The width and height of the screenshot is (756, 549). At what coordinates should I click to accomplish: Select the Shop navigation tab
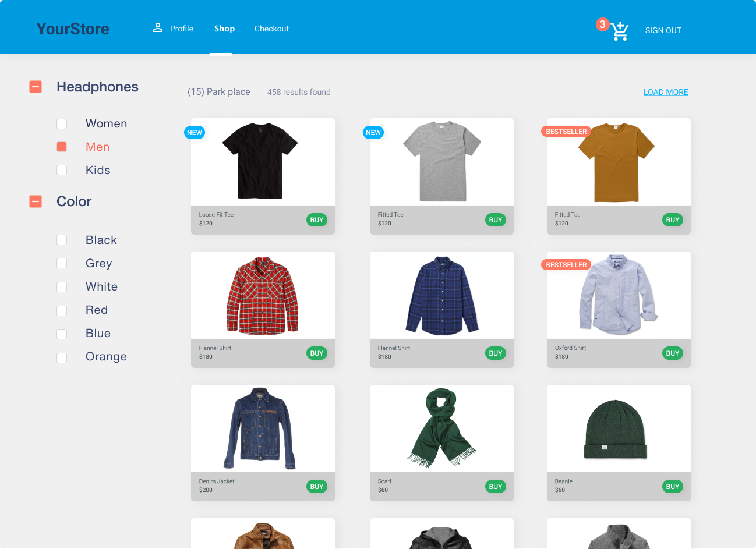pyautogui.click(x=224, y=29)
